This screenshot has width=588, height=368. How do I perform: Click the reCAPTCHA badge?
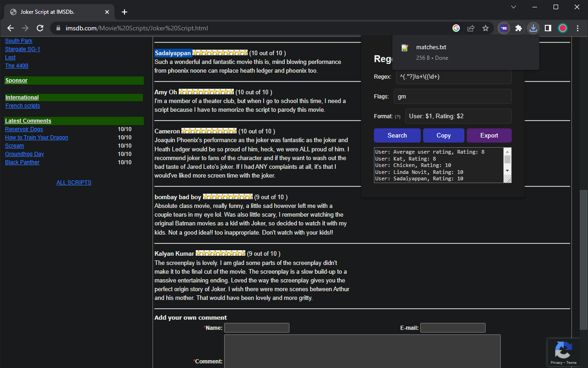563,353
